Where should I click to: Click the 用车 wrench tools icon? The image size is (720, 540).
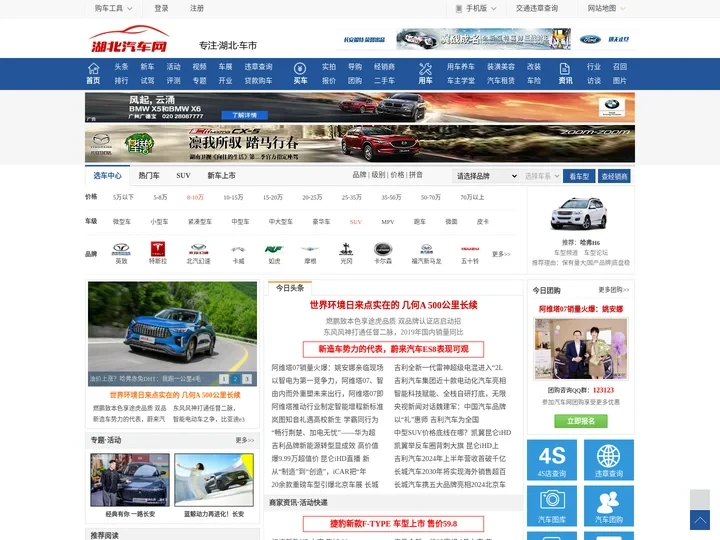tap(425, 69)
